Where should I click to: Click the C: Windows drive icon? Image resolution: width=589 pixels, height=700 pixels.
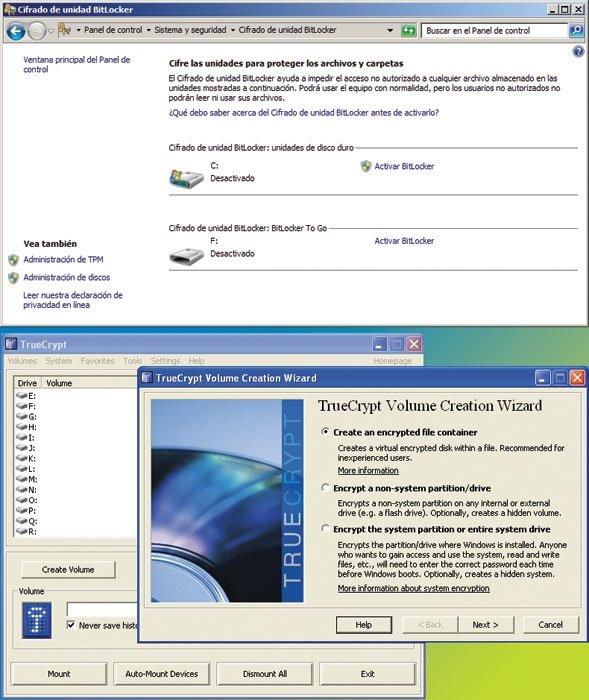[x=186, y=179]
